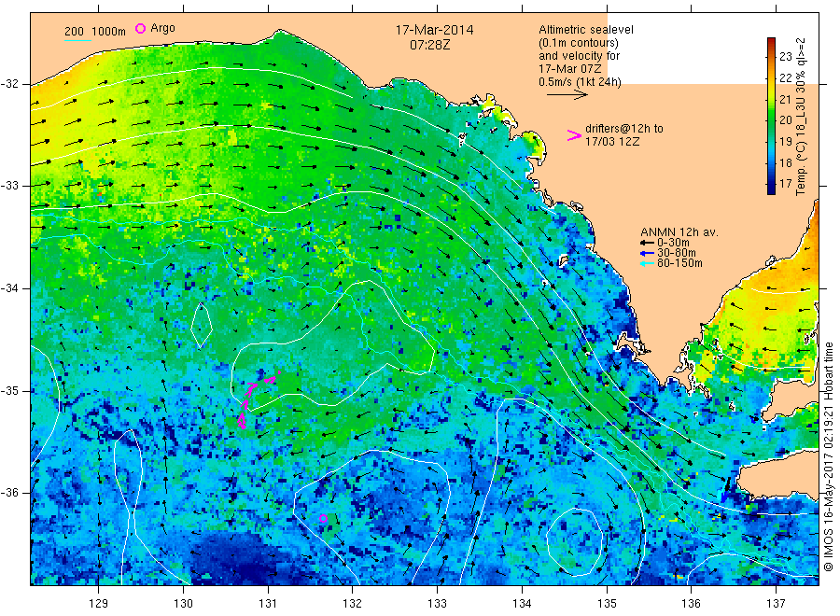Viewport: 840px width, 616px height.
Task: Click the magenta Argo float marker on map
Action: 323,518
